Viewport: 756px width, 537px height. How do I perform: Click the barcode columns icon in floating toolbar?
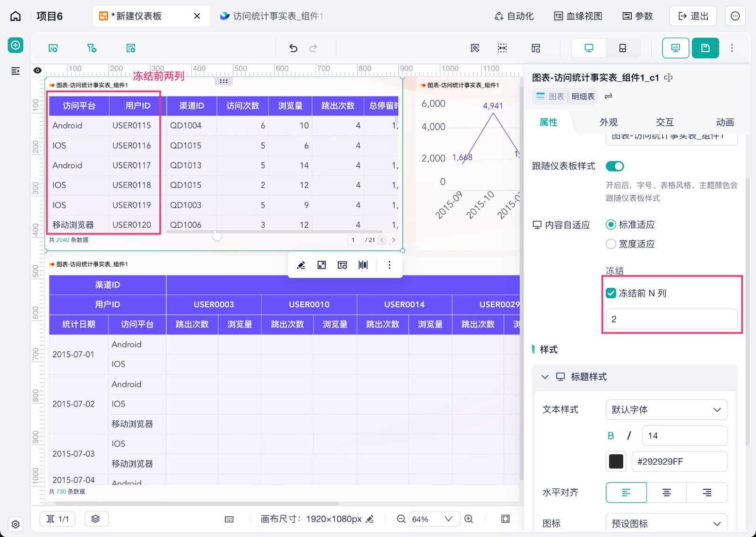[x=363, y=265]
